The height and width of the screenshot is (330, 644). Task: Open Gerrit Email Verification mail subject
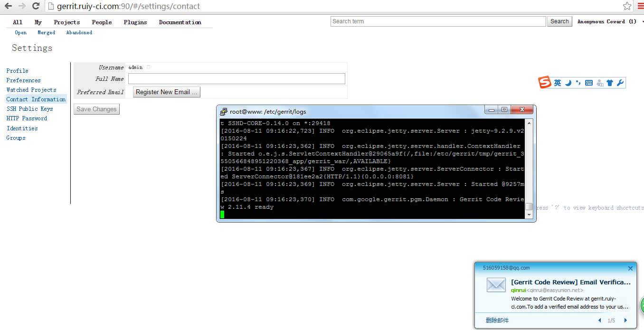[571, 282]
